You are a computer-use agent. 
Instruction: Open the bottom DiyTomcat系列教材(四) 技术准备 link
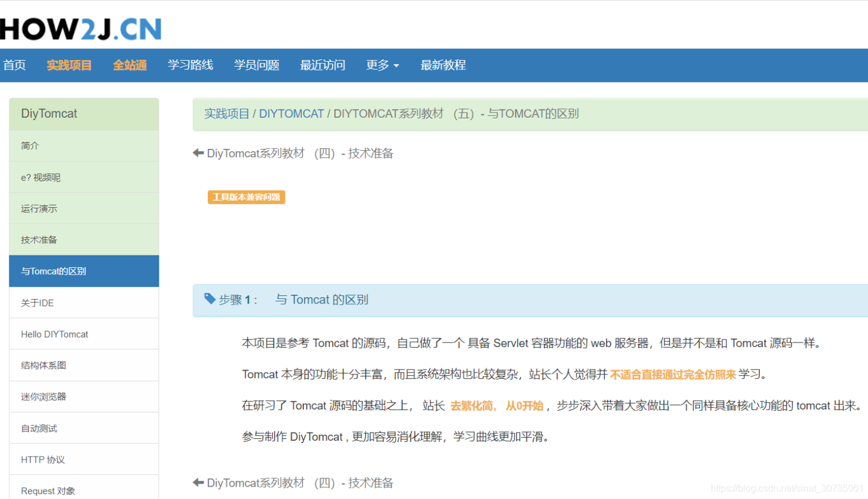point(300,483)
